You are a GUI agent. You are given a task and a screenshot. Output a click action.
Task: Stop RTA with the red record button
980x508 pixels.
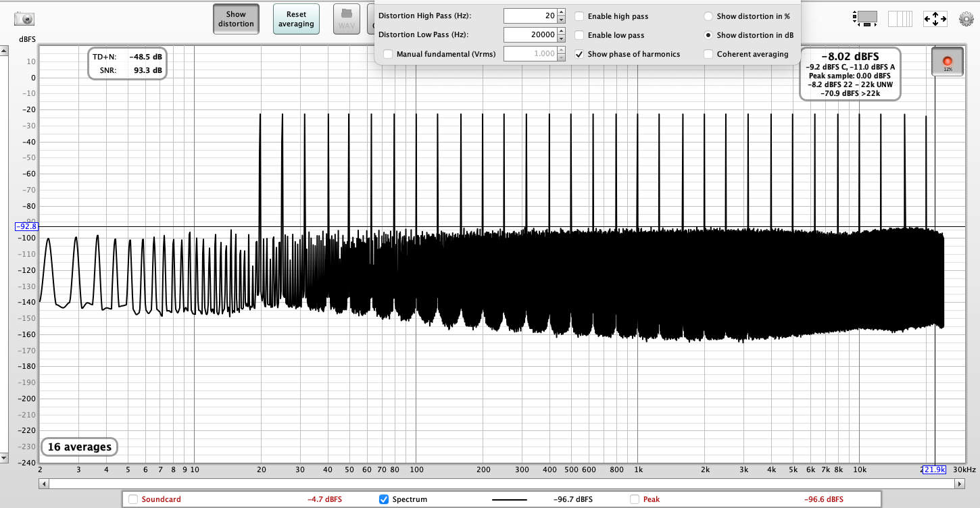[948, 61]
